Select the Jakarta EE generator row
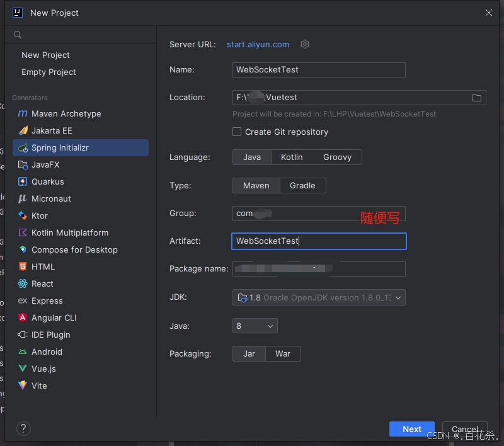 pyautogui.click(x=81, y=131)
